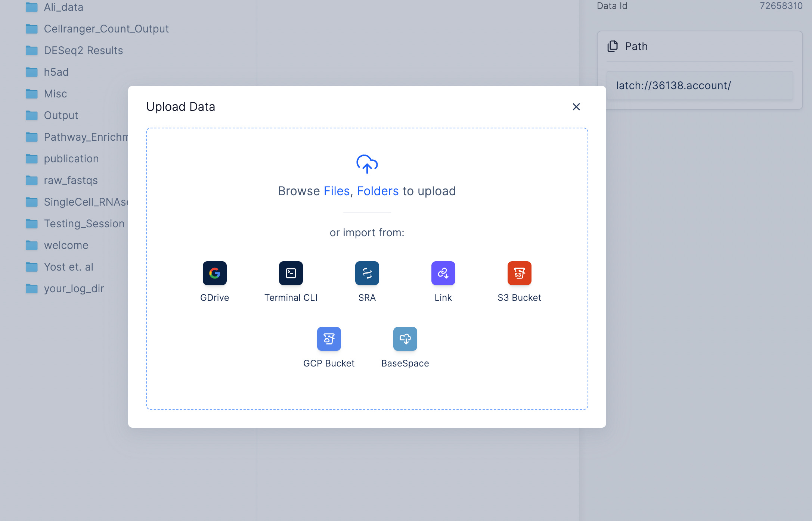Browse Folders to upload
Screen dimensions: 812x521
coord(378,191)
